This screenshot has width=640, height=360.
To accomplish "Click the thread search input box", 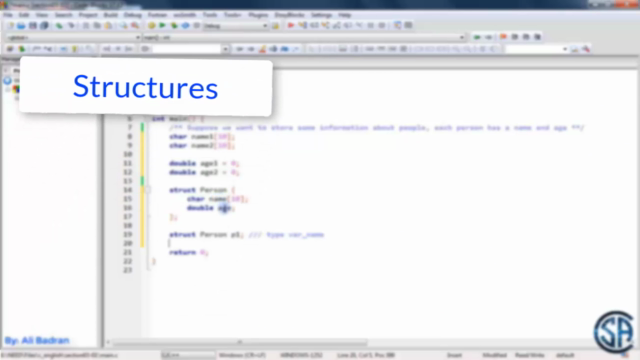I will (x=533, y=49).
